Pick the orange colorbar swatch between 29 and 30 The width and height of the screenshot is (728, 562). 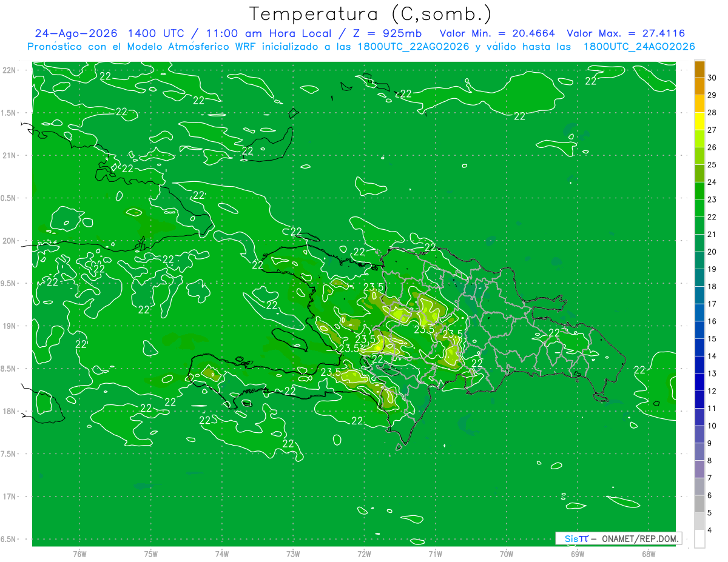point(699,87)
